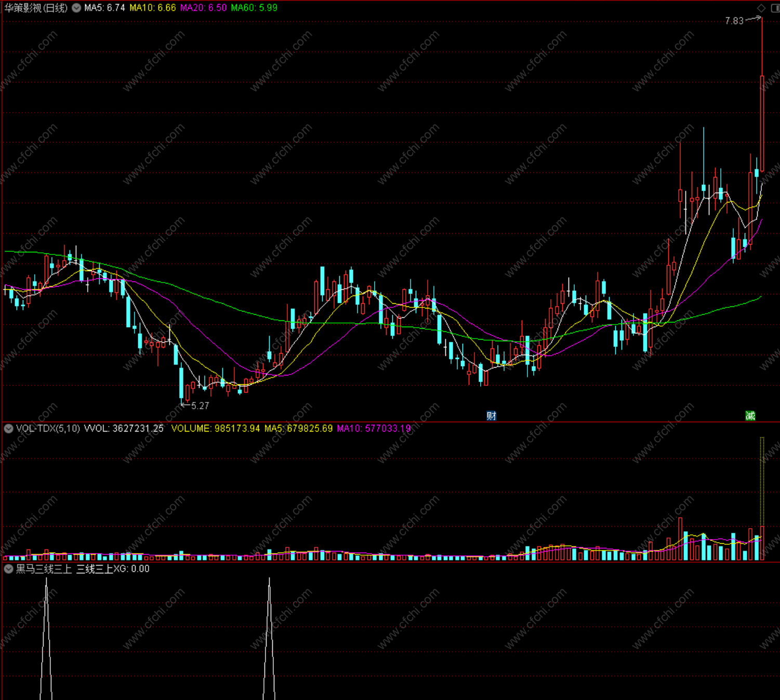Click the volume MA5: 679825.69 value
This screenshot has height=700, width=780.
298,428
